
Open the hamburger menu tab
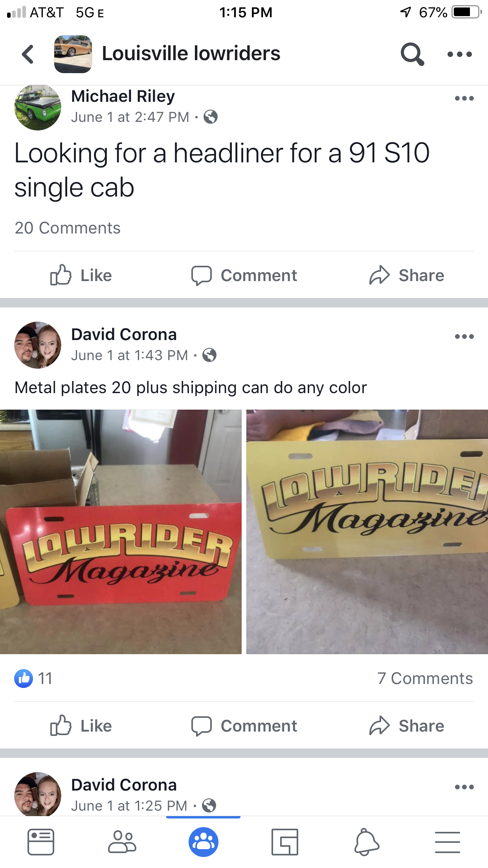pos(448,842)
